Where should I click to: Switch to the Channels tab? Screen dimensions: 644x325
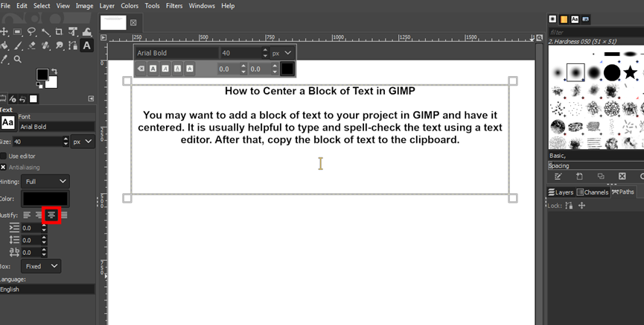tap(592, 192)
